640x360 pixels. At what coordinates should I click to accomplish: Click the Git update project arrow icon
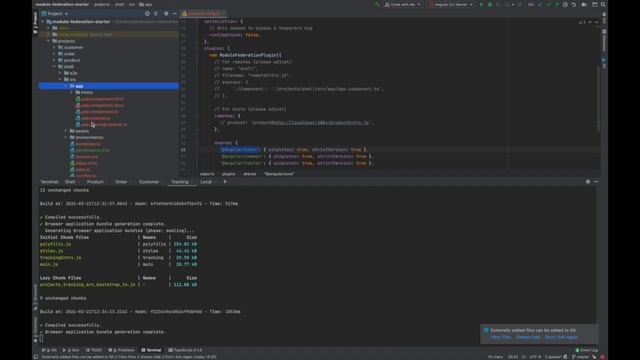(x=540, y=4)
